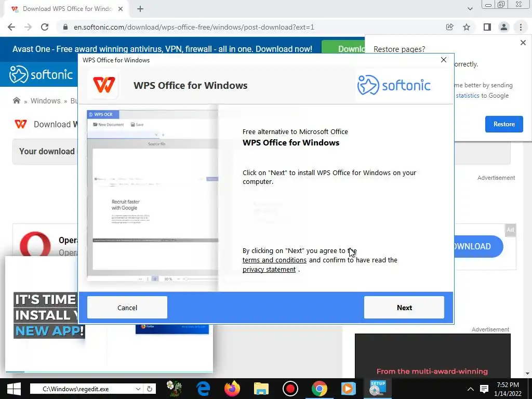Click the blue DOWNLOAD button in the Opera ad
Image resolution: width=532 pixels, height=399 pixels.
coord(478,246)
